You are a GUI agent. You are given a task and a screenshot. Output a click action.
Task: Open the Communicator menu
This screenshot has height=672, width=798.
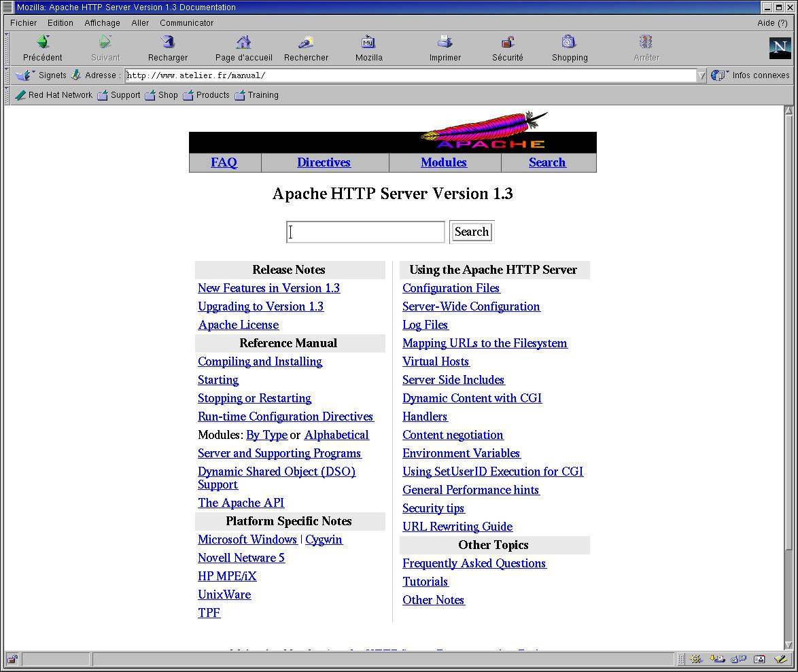pos(187,23)
